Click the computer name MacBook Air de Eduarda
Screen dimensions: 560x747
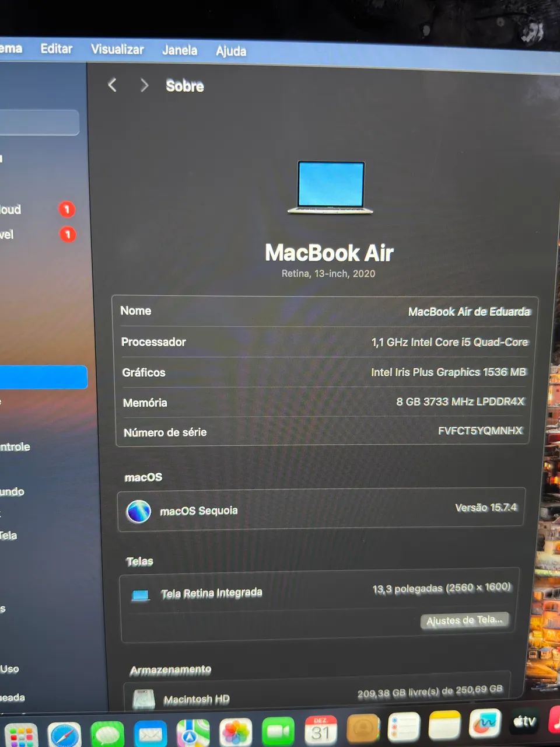469,312
